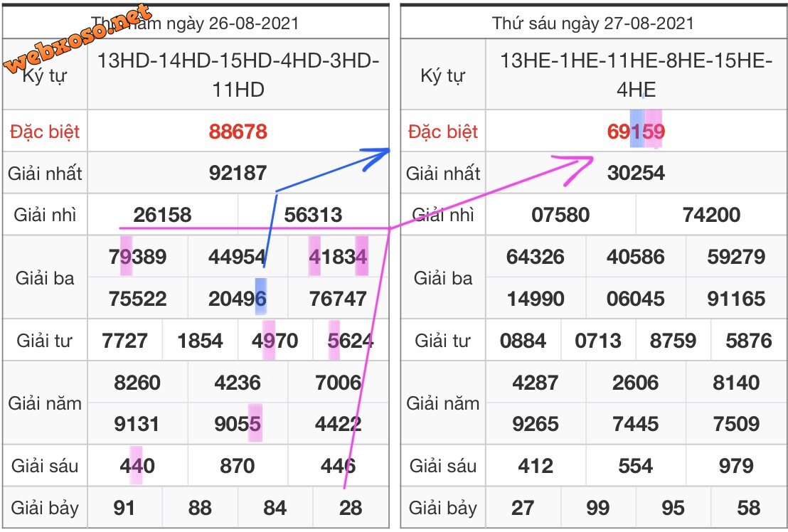Screen dimensions: 788x532
Task: Choose fourth prize number 8759
Action: click(673, 341)
